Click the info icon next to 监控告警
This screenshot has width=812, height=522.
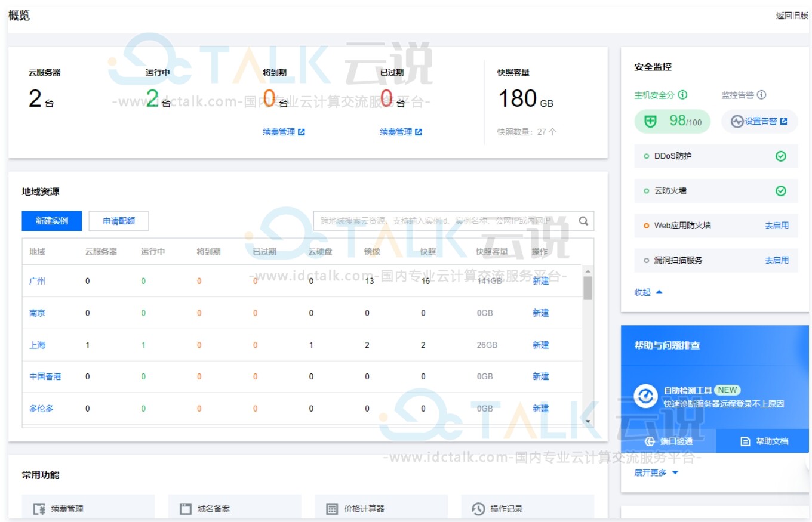coord(761,95)
